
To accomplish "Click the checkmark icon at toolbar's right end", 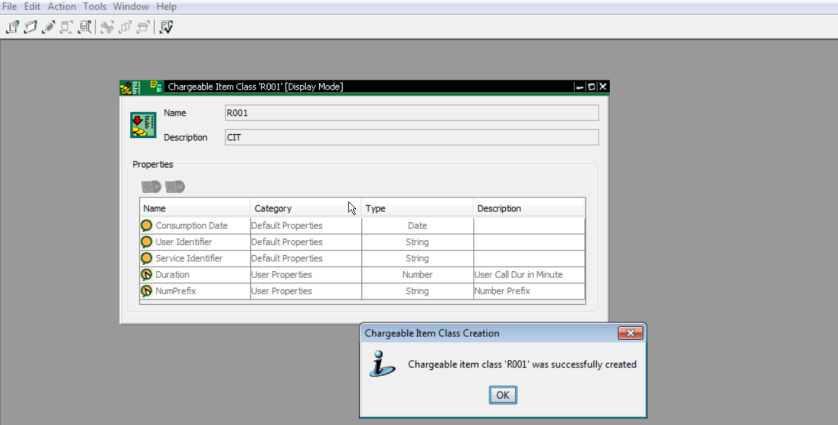I will point(167,27).
